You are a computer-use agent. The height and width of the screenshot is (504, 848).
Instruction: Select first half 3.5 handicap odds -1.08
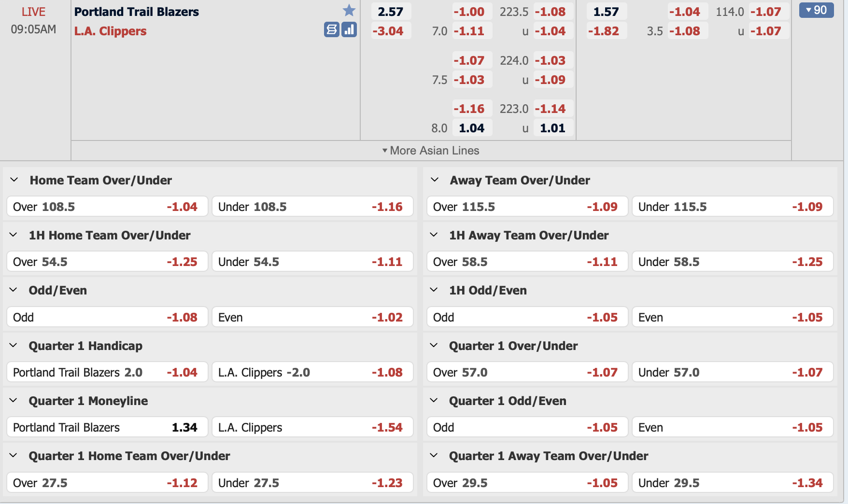pyautogui.click(x=688, y=31)
